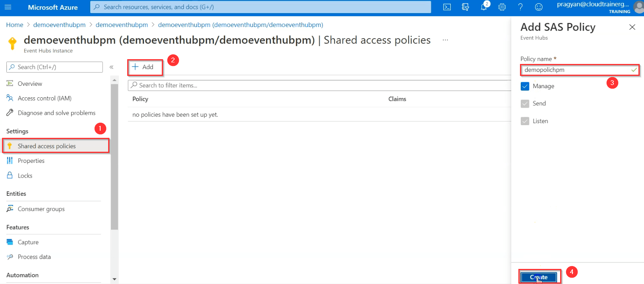
Task: Open the second demoeventhubpm breadcrumb
Action: [122, 25]
